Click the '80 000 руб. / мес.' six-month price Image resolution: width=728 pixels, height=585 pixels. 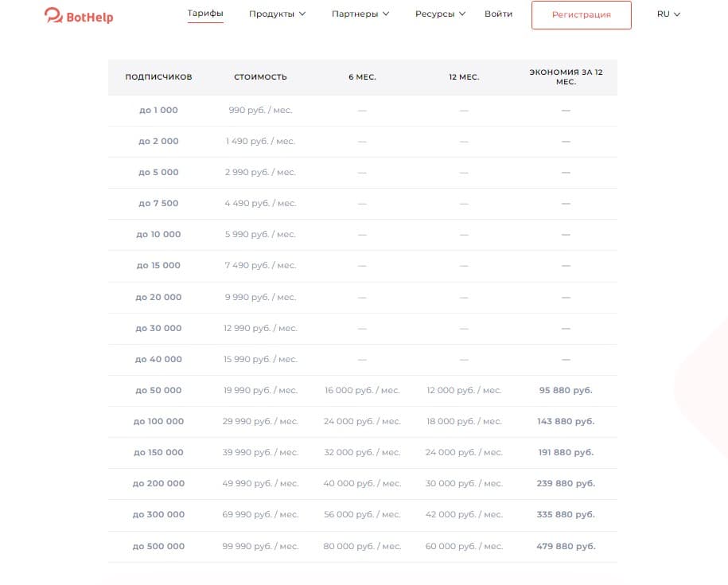[x=362, y=547]
